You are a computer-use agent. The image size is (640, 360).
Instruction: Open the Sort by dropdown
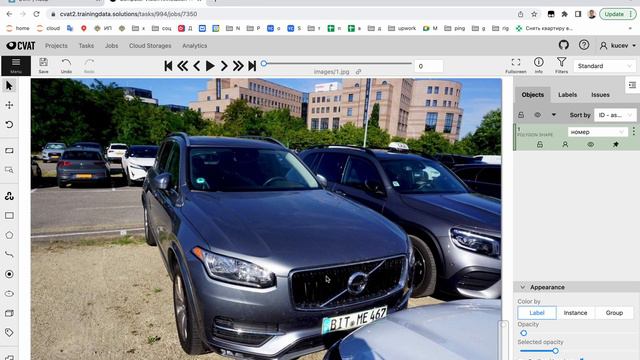pos(614,115)
